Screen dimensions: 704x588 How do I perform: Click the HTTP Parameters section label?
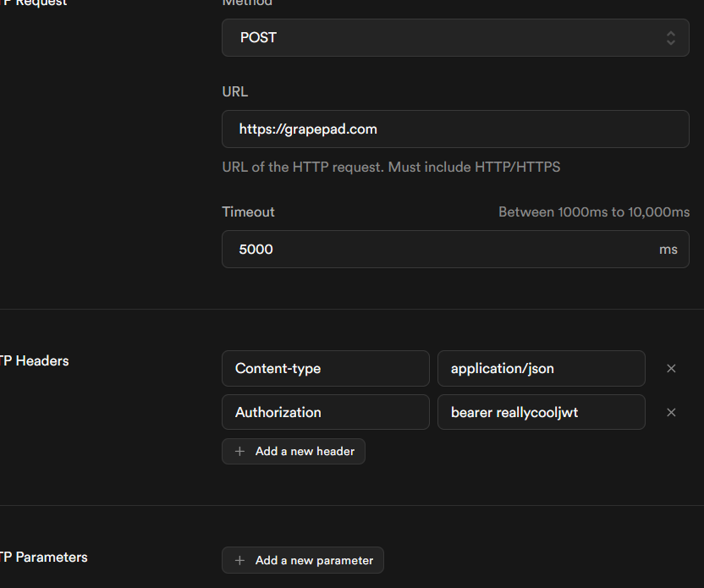point(43,558)
